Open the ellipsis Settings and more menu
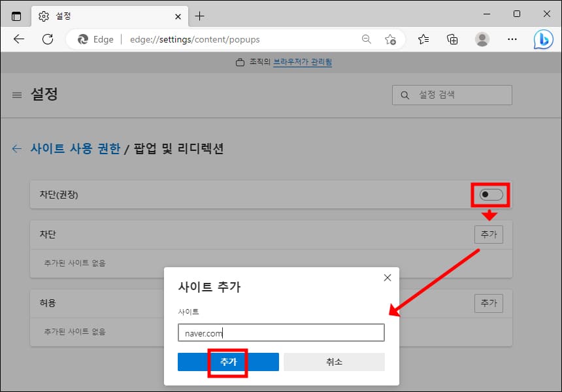Viewport: 562px width, 392px height. click(x=512, y=39)
